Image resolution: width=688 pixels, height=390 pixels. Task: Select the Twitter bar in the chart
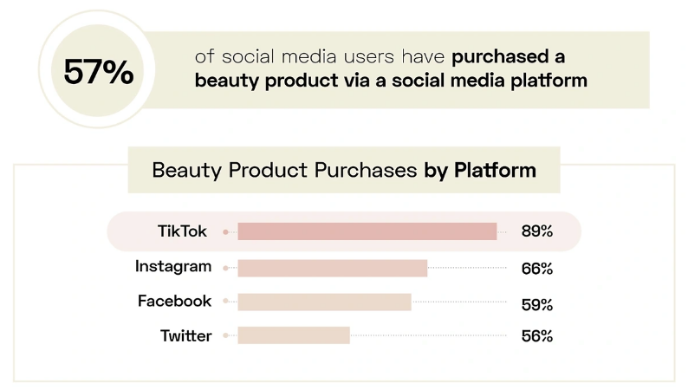pyautogui.click(x=294, y=336)
